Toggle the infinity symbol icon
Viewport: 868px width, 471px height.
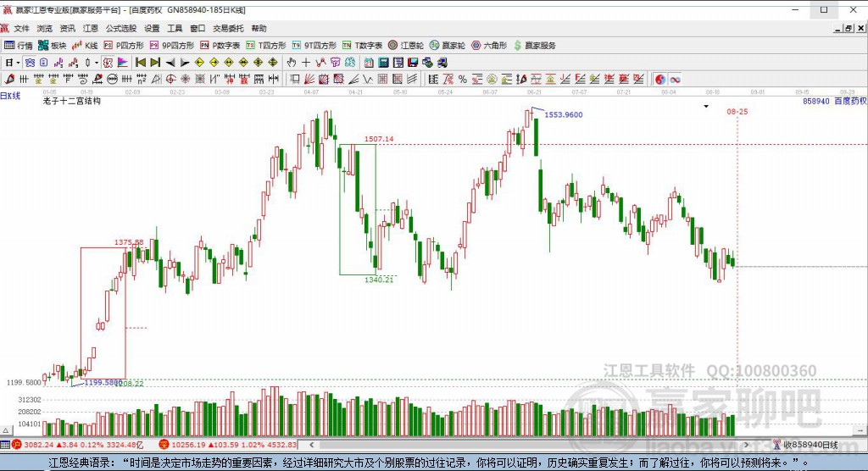[675, 80]
